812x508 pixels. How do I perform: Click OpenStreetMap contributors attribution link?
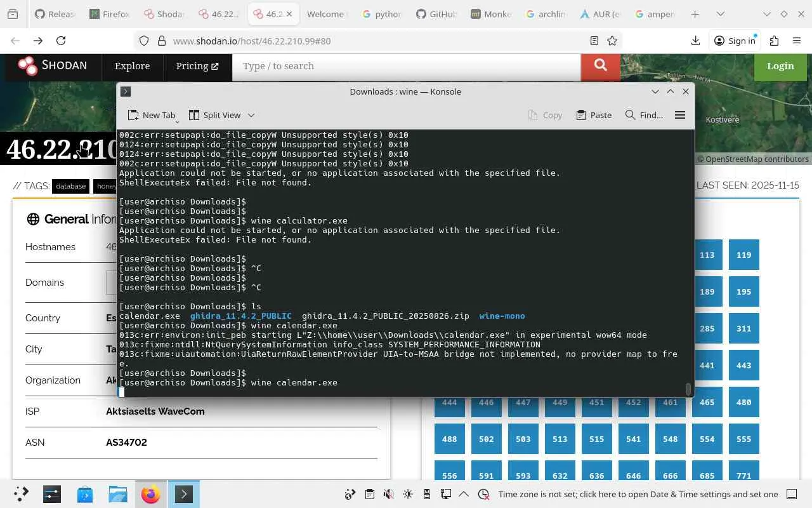[x=757, y=159]
